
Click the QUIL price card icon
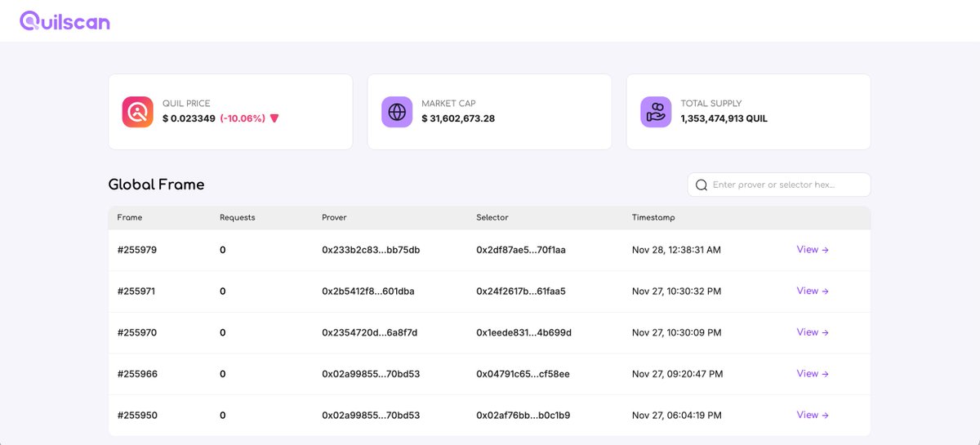point(138,112)
